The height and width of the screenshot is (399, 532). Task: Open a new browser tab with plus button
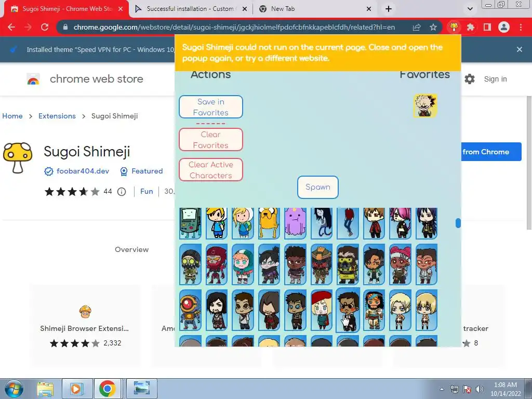click(389, 9)
